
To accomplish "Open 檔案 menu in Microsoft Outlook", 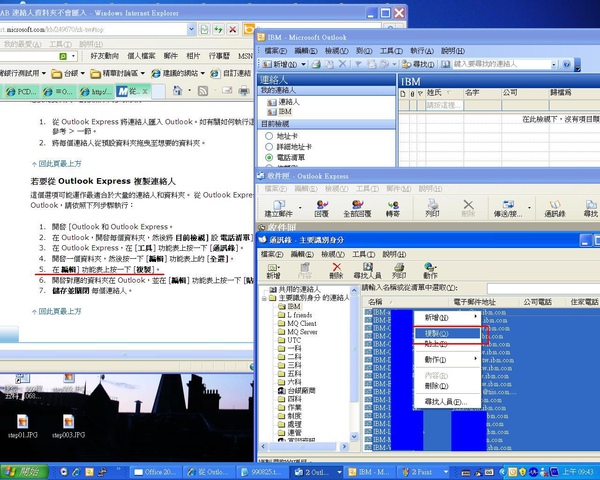I will click(x=276, y=51).
